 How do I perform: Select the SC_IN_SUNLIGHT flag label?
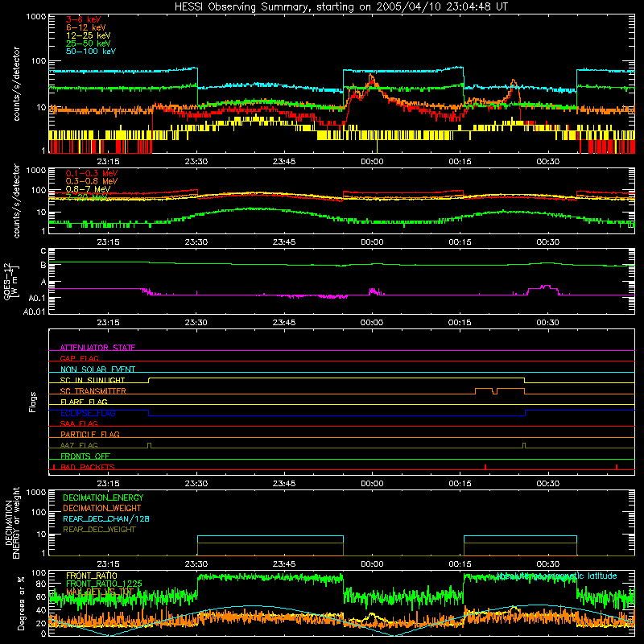click(93, 380)
